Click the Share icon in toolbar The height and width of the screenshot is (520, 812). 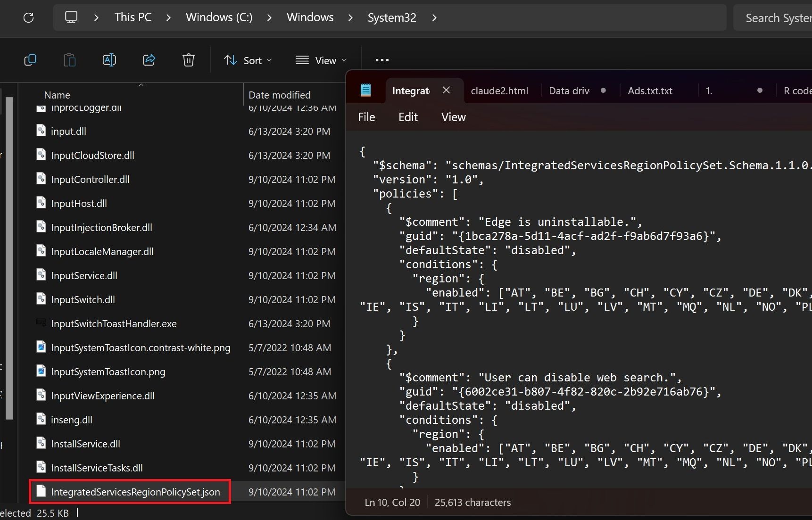coord(149,60)
